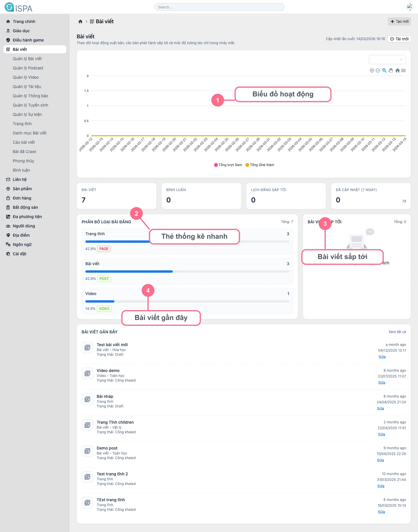Focus the top Search field
The width and height of the screenshot is (418, 532).
[219, 7]
